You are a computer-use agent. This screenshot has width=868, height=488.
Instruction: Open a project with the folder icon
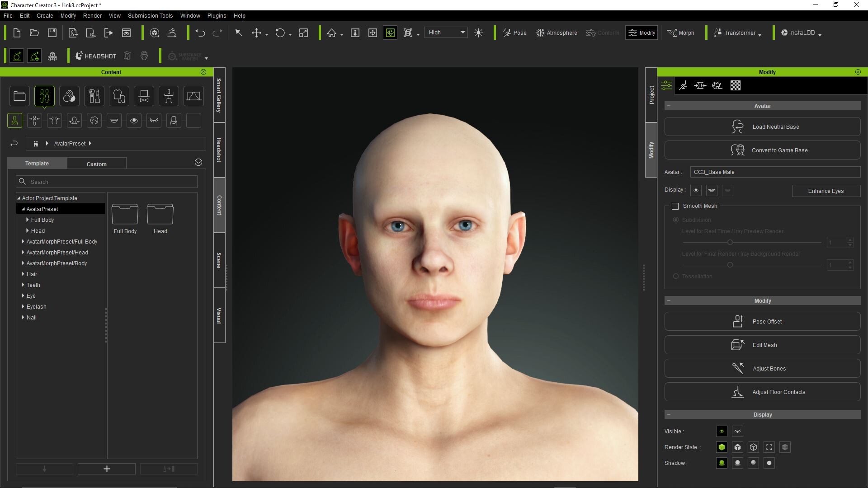tap(34, 33)
